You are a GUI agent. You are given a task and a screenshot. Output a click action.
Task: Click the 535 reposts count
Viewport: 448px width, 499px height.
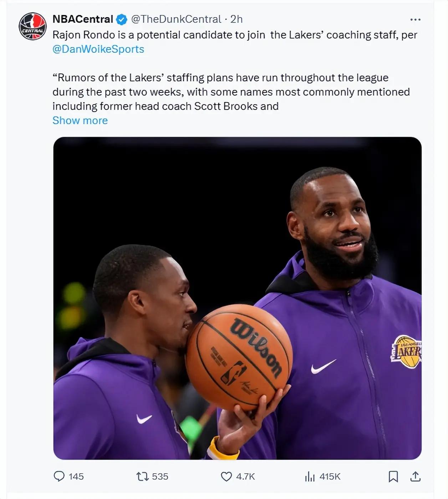click(x=160, y=477)
